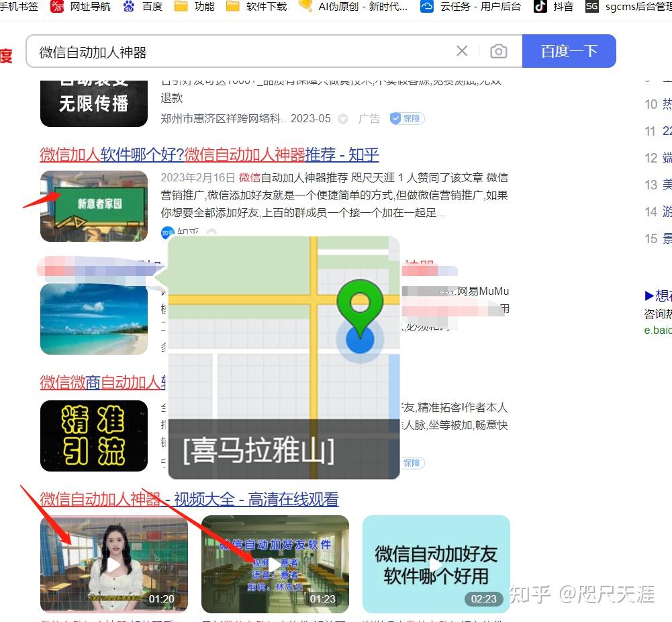Play the 01:20 video with the presenter
Screen dimensions: 672x622
pos(114,564)
